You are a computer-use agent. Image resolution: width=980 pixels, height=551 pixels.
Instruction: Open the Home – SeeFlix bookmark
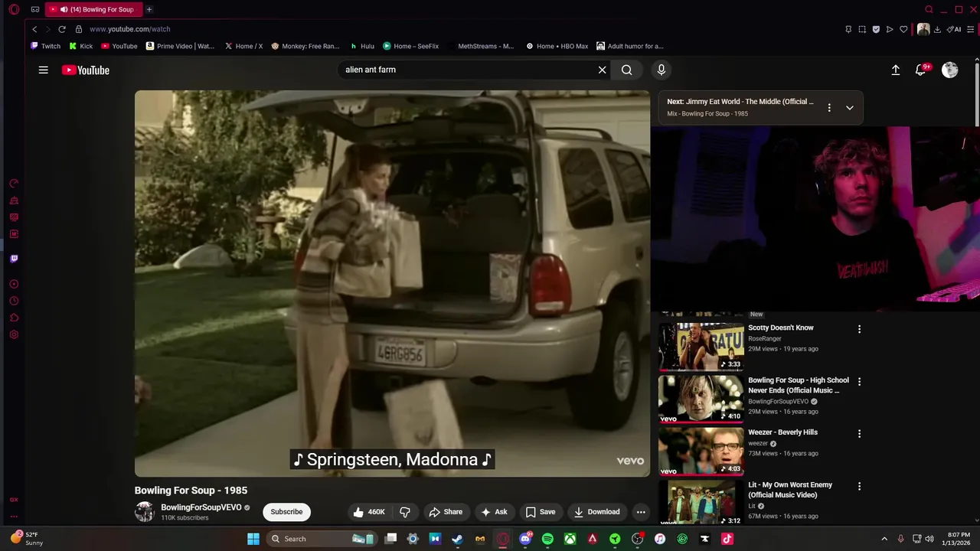410,46
